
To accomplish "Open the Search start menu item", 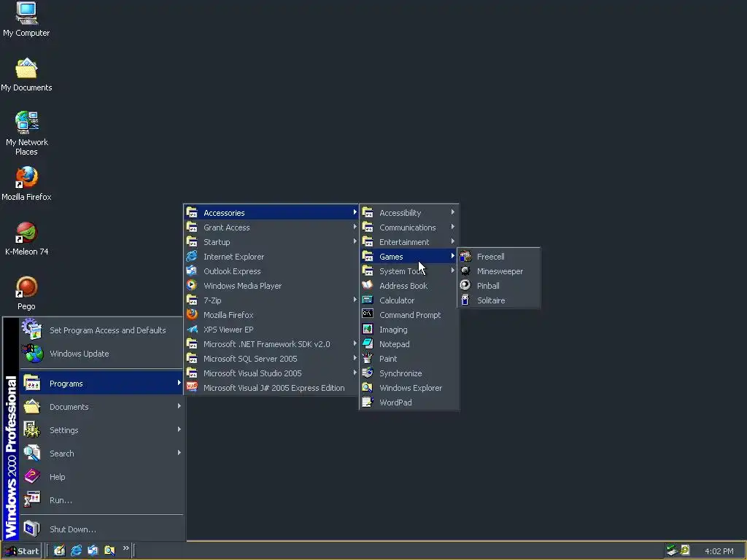I will point(101,454).
